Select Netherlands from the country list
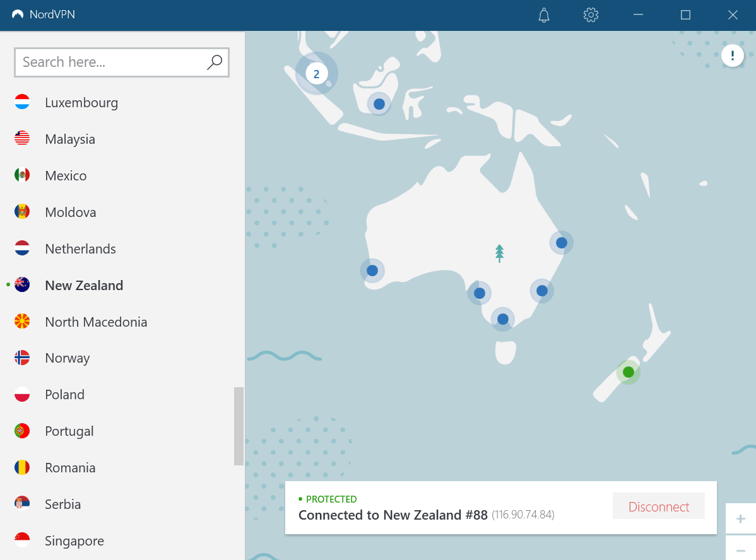This screenshot has height=560, width=756. (x=80, y=248)
